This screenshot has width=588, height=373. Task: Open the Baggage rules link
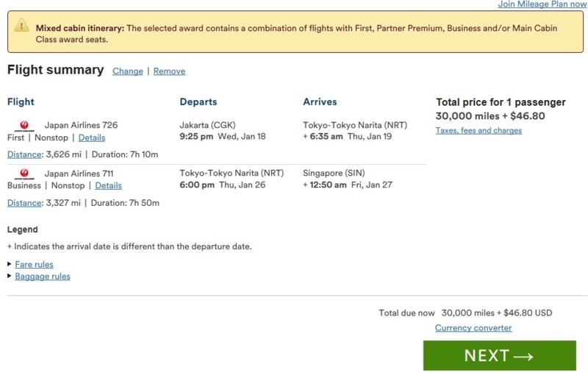[x=43, y=276]
